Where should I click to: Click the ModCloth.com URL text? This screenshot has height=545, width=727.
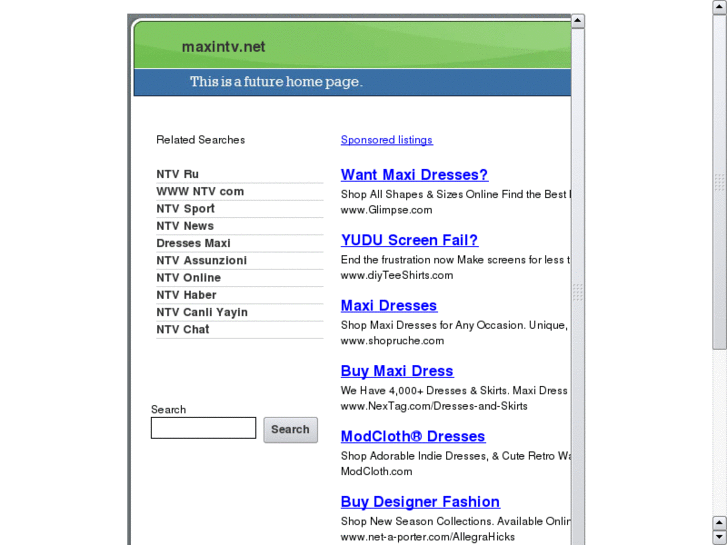click(x=376, y=471)
